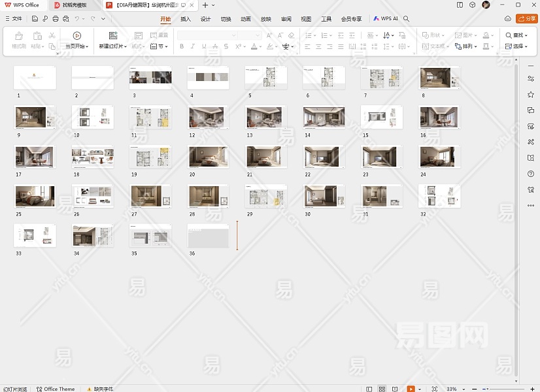This screenshot has width=540, height=392.
Task: Open the 排列 arrange dropdown
Action: tap(467, 46)
